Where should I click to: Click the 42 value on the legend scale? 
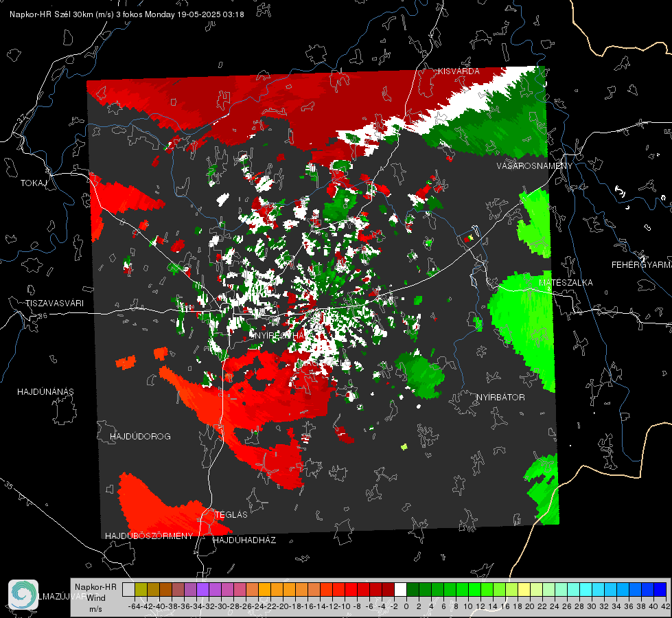coord(666,607)
